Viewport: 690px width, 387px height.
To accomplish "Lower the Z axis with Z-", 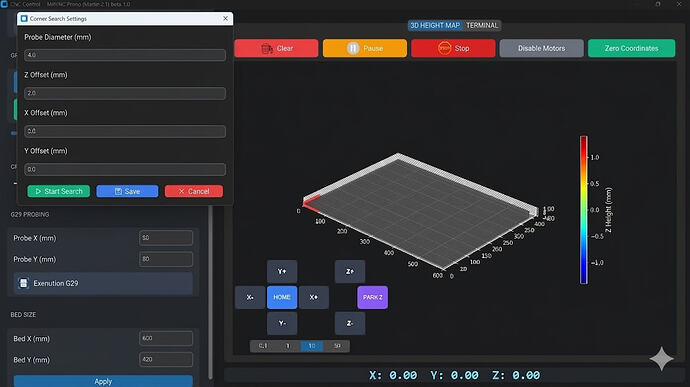I will [x=350, y=323].
